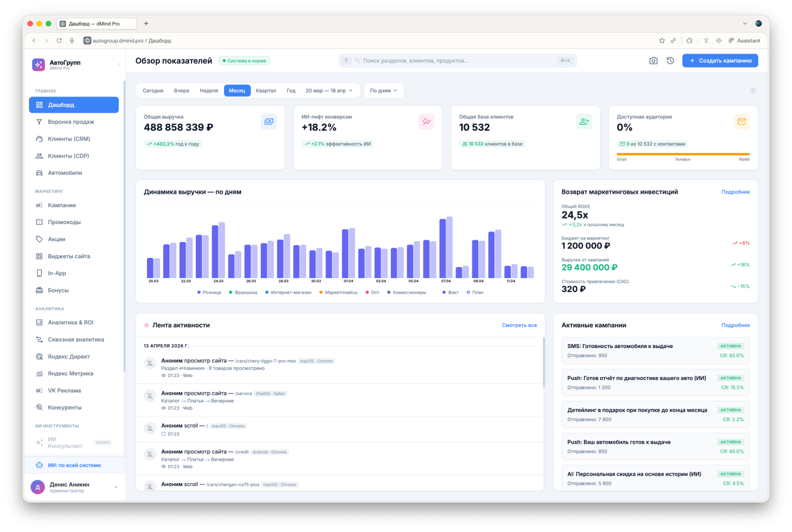Select the Год time period
Viewport: 792px width, 532px height.
point(291,91)
